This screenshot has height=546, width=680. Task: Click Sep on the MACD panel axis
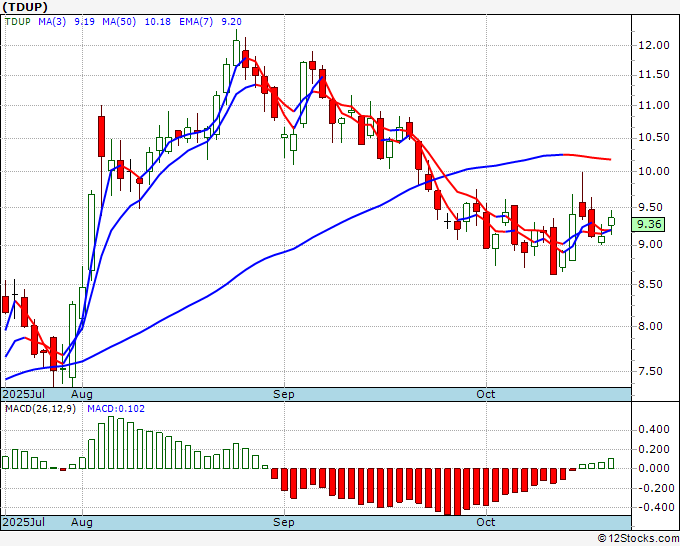284,522
